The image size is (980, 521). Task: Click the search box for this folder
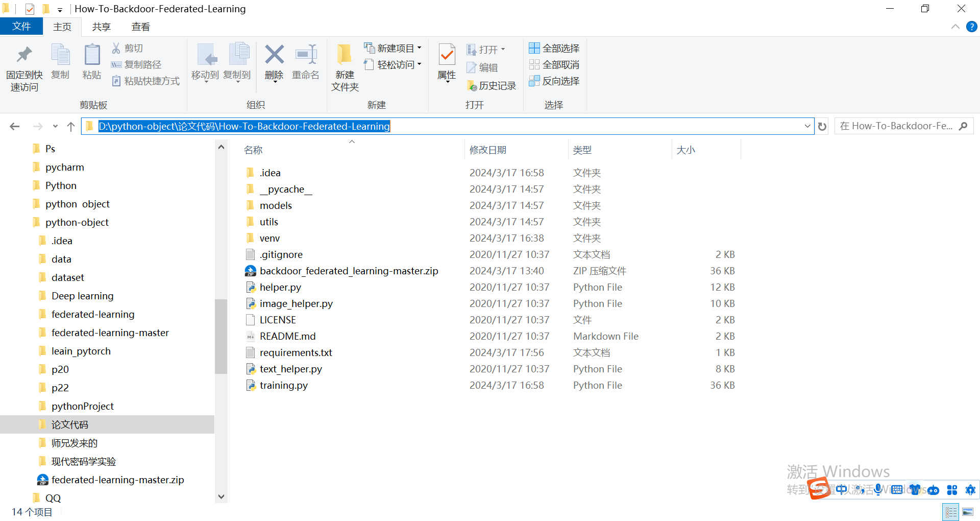click(x=903, y=126)
